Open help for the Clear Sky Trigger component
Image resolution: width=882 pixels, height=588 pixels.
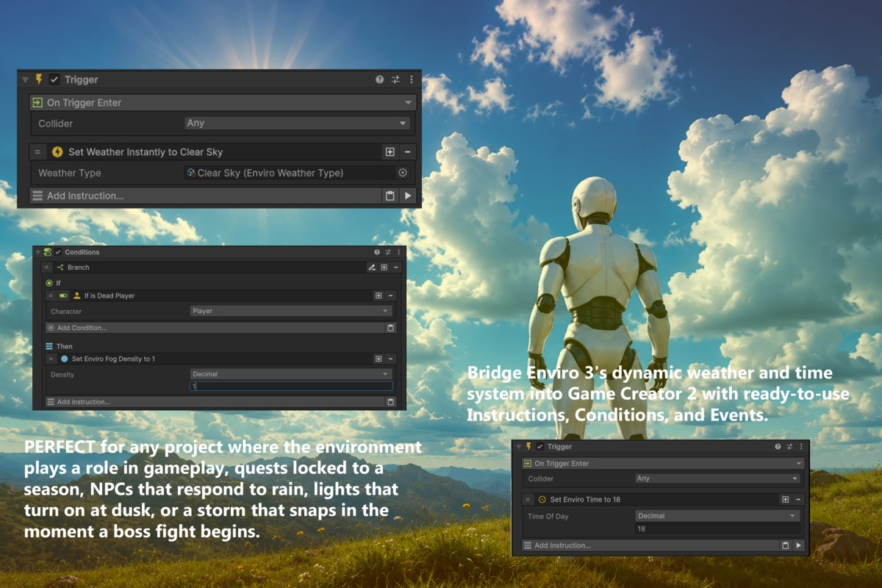click(x=379, y=79)
